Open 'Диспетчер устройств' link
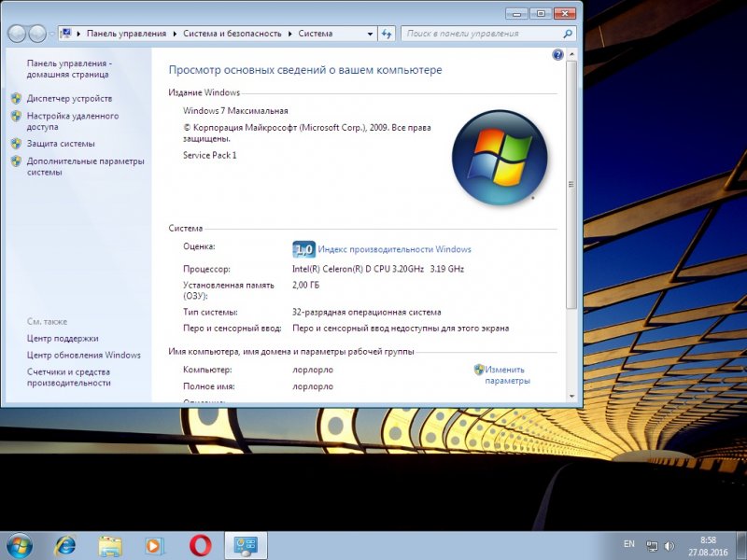 click(69, 99)
